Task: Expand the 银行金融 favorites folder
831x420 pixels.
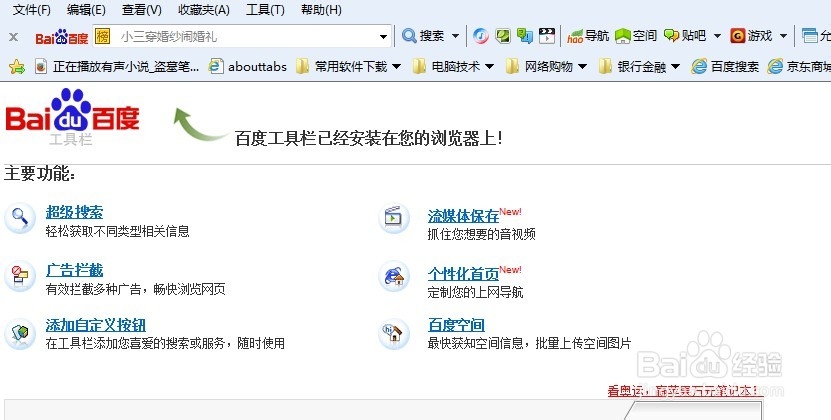Action: [639, 66]
